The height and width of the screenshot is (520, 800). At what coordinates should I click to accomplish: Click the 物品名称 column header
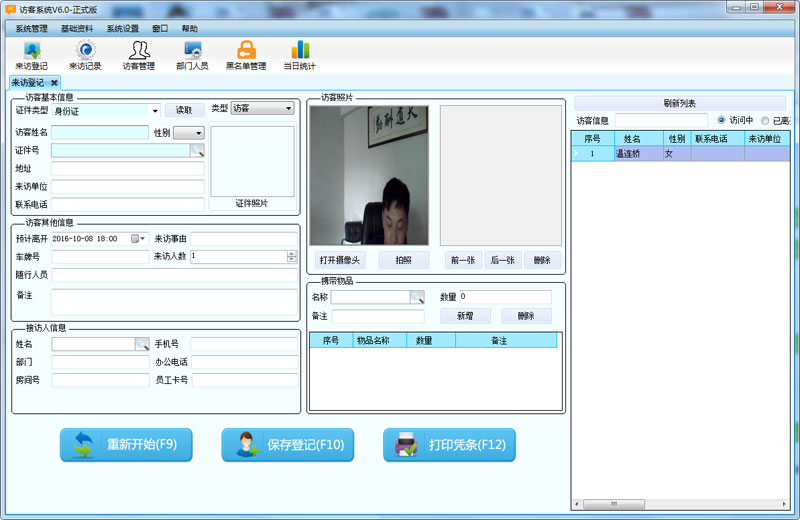(x=379, y=340)
